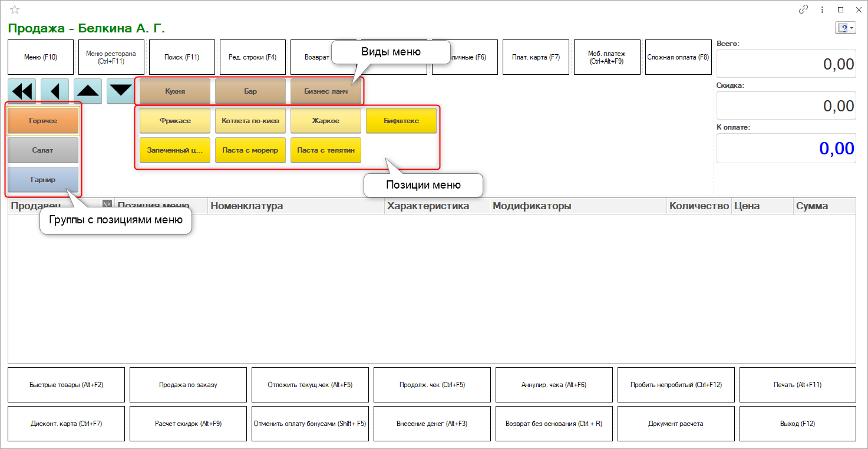Add Фрикасе menu item
The width and height of the screenshot is (868, 449).
(174, 121)
